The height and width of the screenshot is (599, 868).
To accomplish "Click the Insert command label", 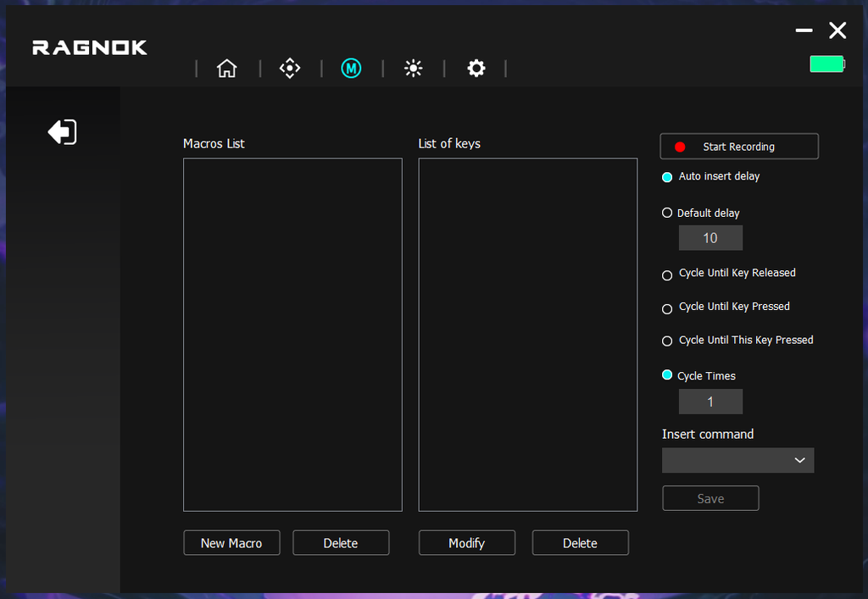I will click(x=708, y=434).
